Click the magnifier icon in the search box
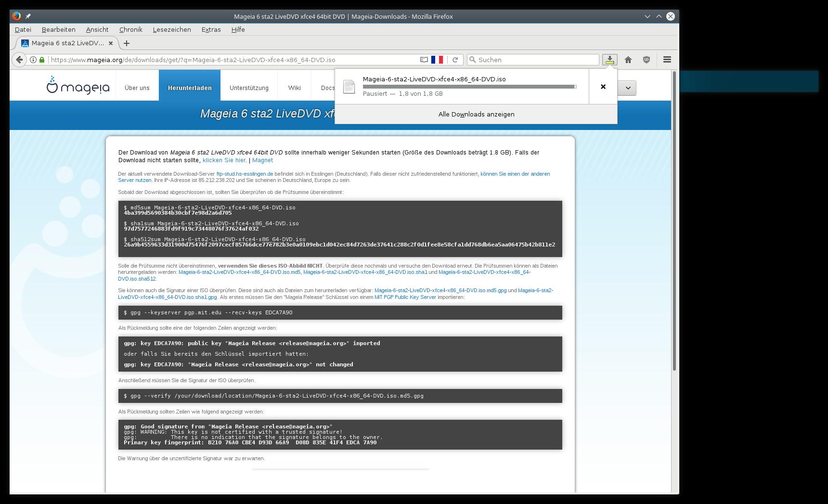This screenshot has width=828, height=504. pyautogui.click(x=473, y=60)
